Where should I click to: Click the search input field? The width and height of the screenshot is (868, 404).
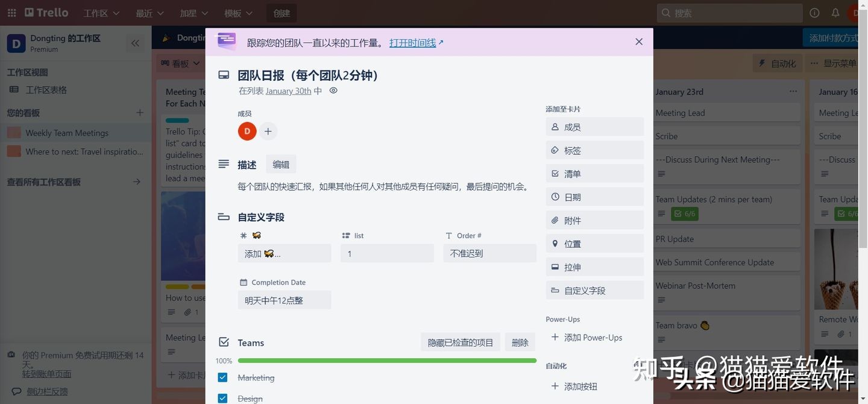click(x=729, y=13)
